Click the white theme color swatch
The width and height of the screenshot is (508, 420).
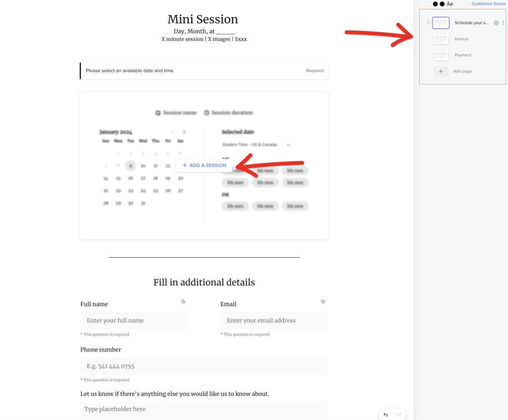click(x=428, y=4)
